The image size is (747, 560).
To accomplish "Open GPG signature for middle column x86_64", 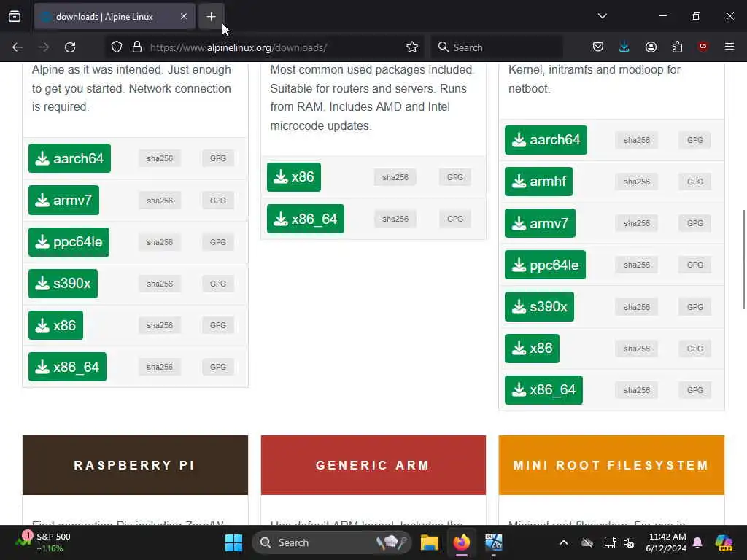I will tap(455, 219).
